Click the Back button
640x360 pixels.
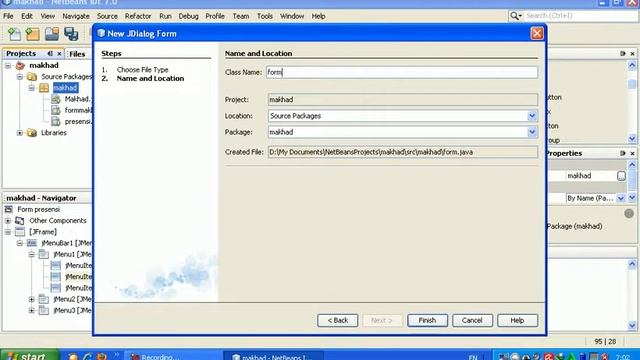(338, 320)
